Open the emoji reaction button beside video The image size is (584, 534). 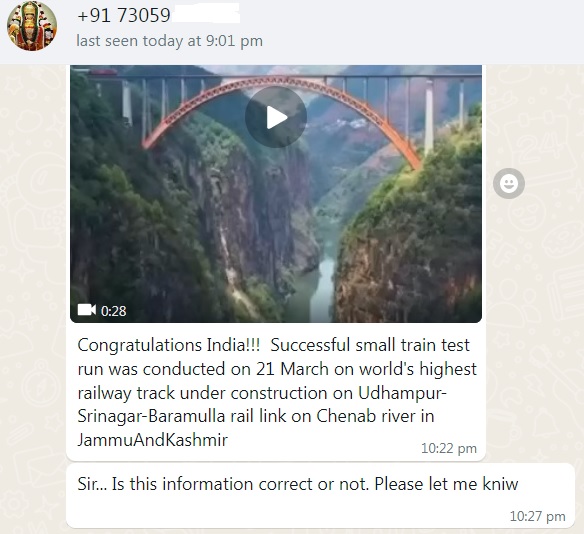pyautogui.click(x=509, y=183)
